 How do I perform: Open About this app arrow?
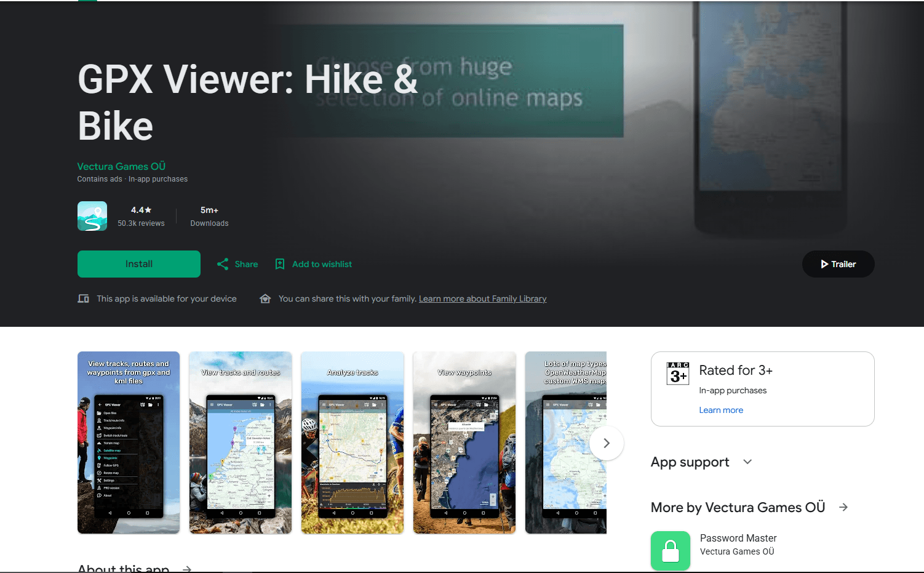187,569
